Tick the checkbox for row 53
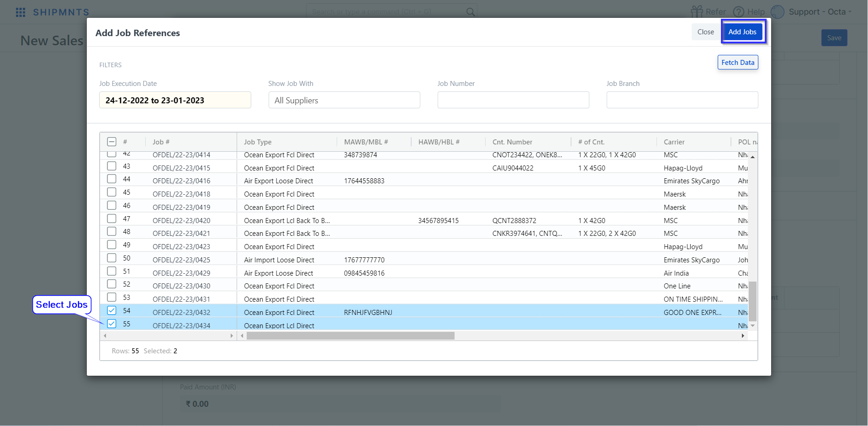Viewport: 868px width, 426px height. tap(111, 297)
